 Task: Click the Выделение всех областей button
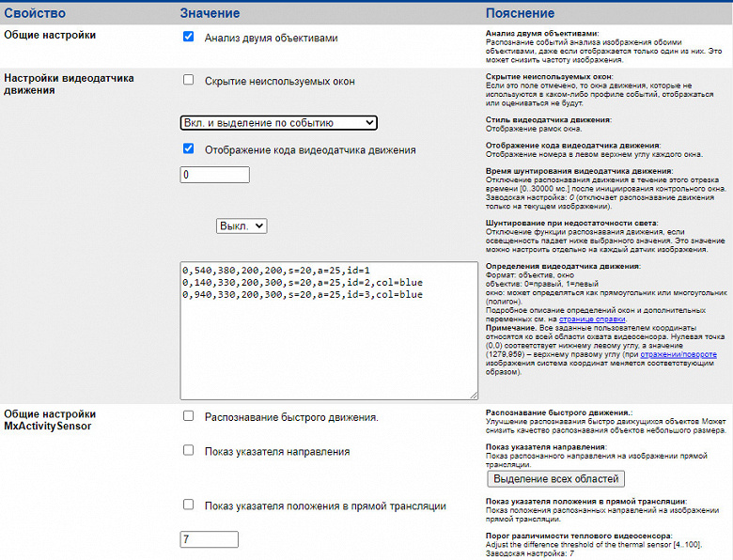[x=555, y=478]
